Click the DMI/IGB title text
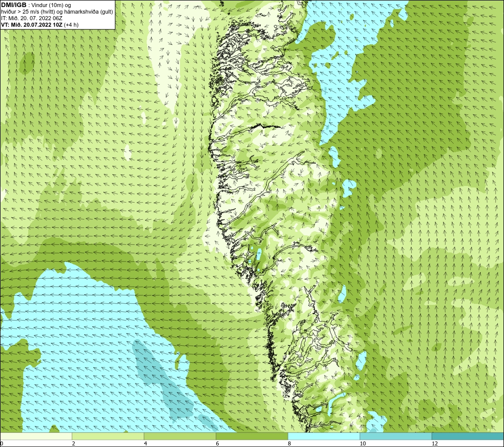The image size is (504, 447). 14,5
